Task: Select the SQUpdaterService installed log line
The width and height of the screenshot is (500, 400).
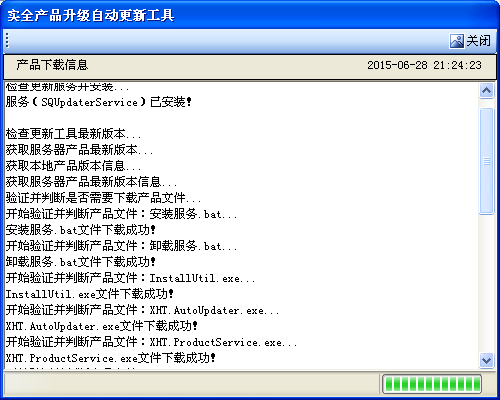Action: point(99,102)
